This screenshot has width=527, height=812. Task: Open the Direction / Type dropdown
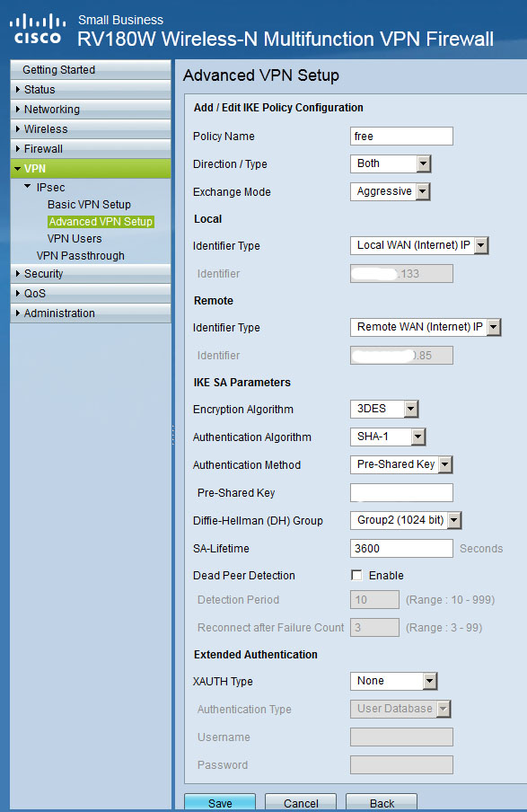click(391, 163)
